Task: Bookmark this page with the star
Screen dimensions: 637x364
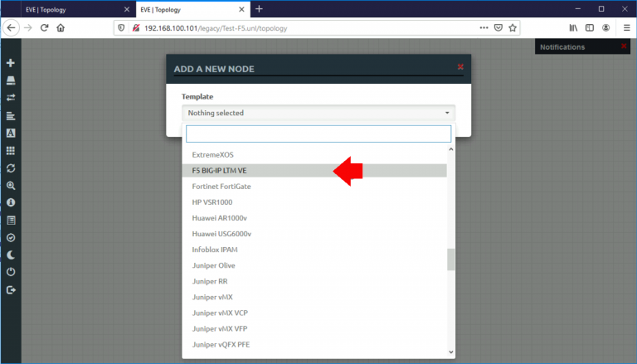Action: [513, 27]
